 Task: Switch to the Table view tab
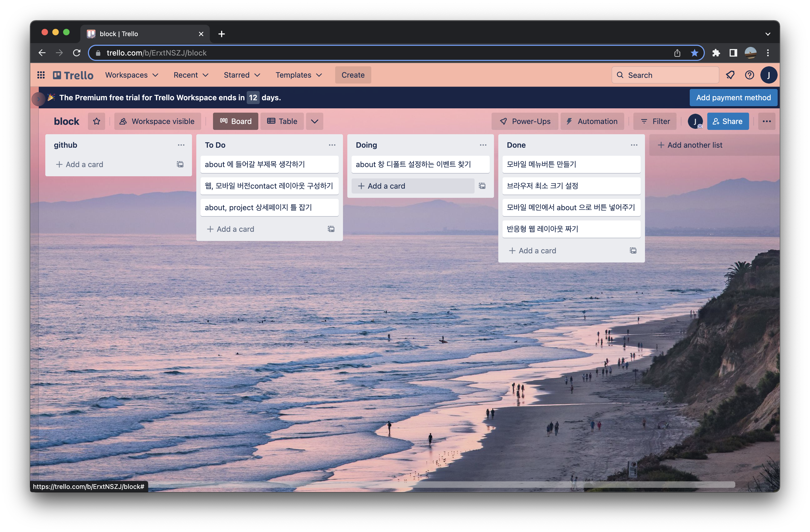click(282, 122)
